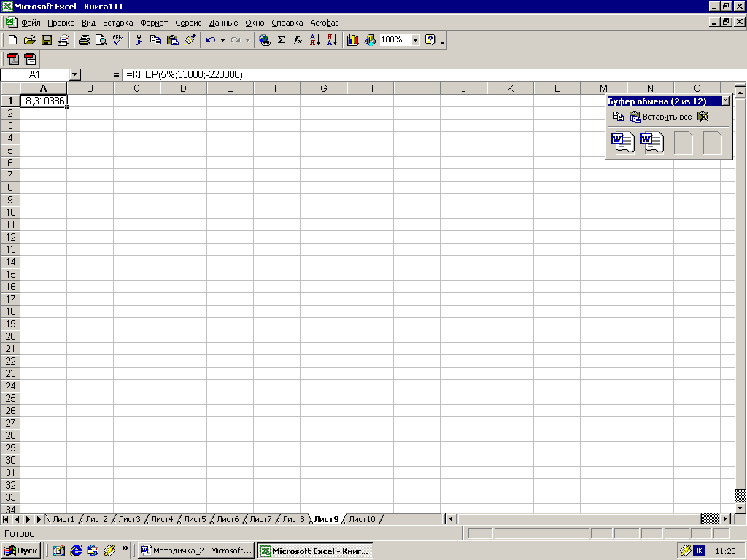Screen dimensions: 747x560
Task: Open the Name Box dropdown arrow
Action: coord(75,75)
